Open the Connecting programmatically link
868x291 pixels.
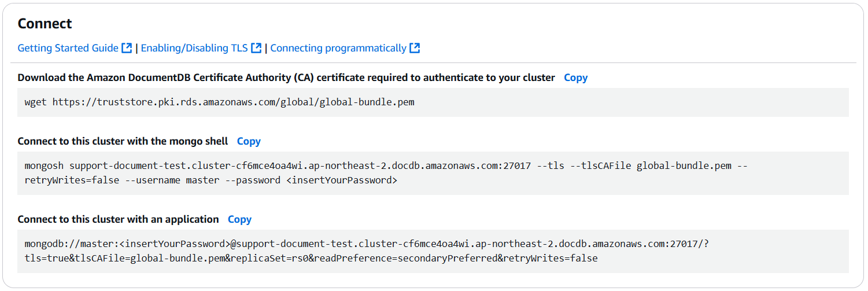338,48
